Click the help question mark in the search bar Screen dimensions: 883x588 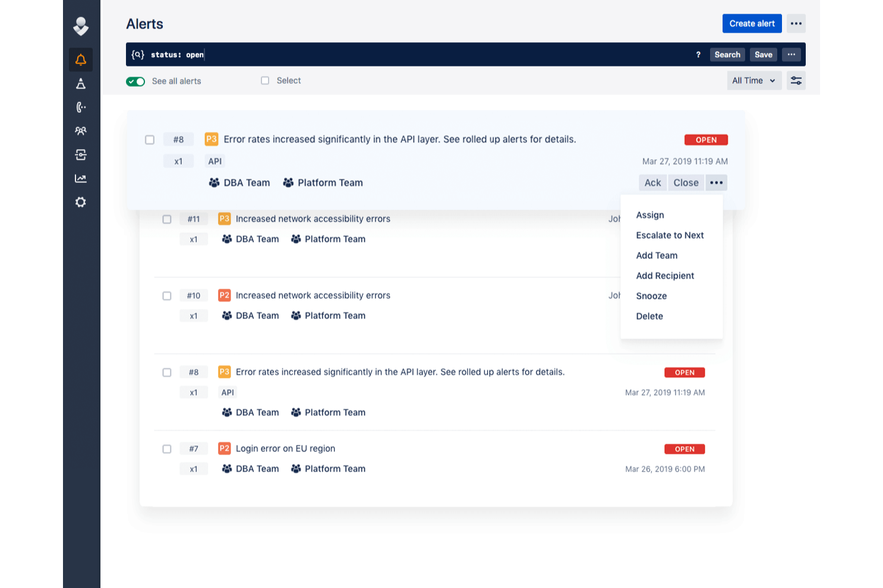pos(698,55)
